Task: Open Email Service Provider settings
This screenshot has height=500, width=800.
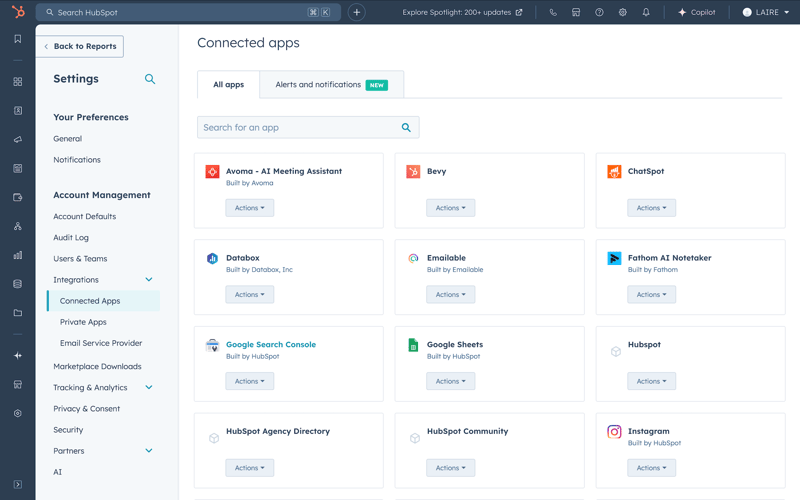Action: point(101,343)
